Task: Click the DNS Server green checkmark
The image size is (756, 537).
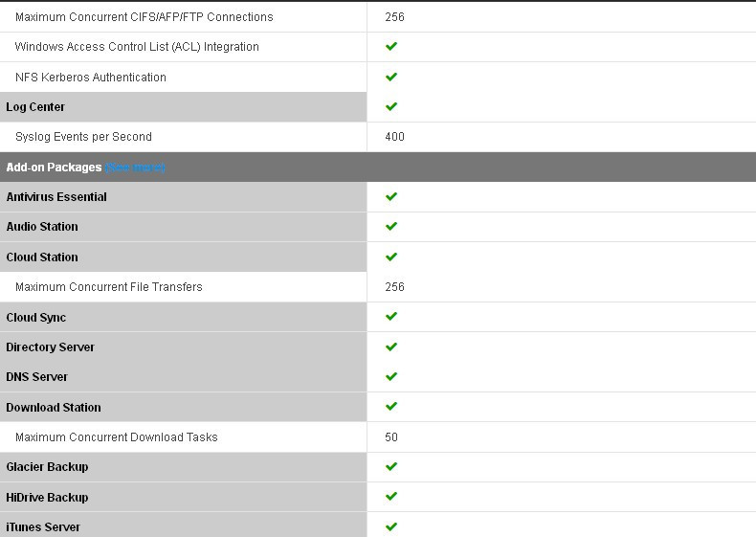Action: [x=391, y=376]
